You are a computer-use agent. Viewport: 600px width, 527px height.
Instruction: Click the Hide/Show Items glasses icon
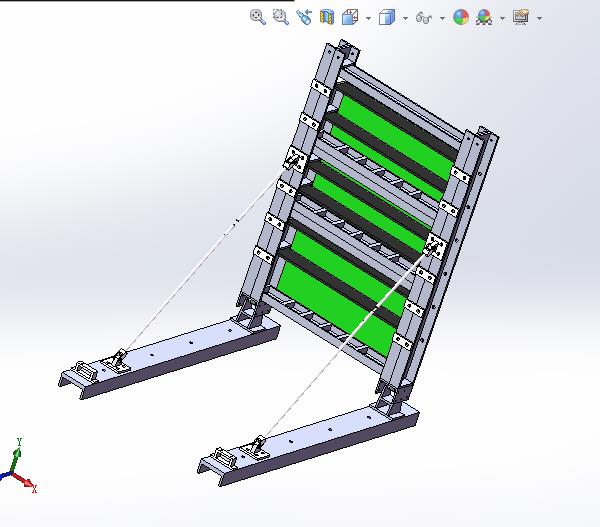424,18
